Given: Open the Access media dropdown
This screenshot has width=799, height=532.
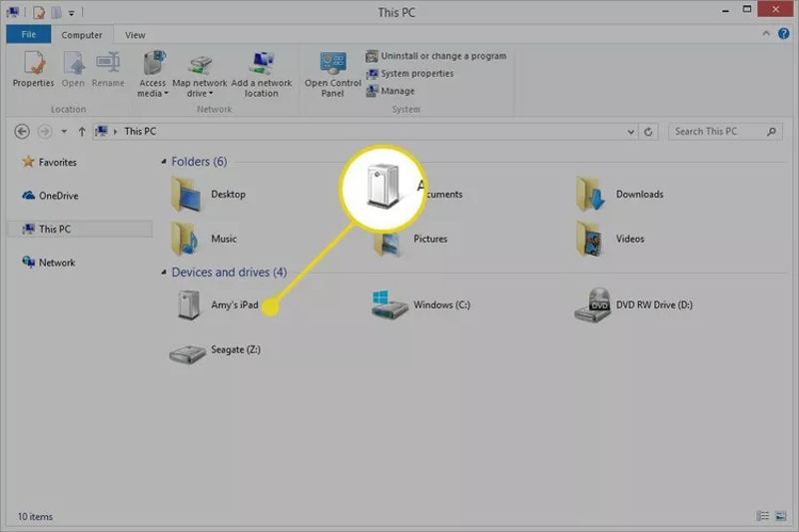Looking at the screenshot, I should tap(153, 88).
